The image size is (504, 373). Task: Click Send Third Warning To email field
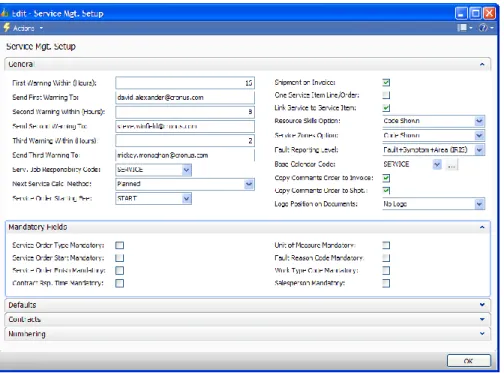pyautogui.click(x=185, y=155)
